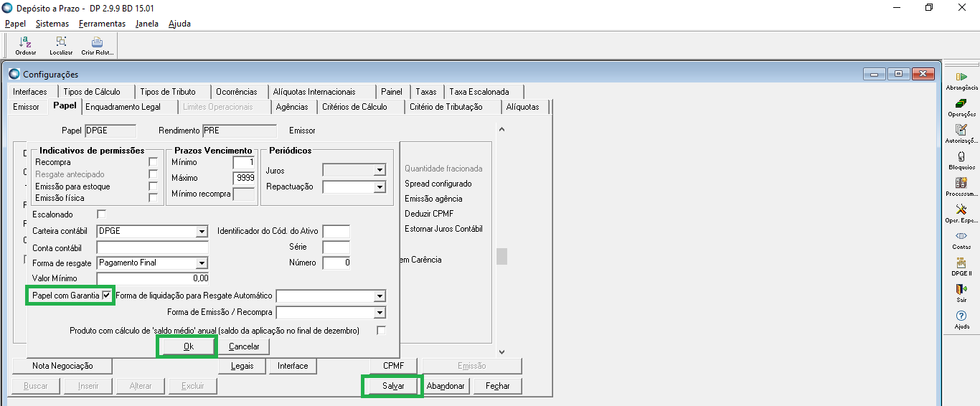Open Forma de liquidação Resgate Automático dropdown
The width and height of the screenshot is (980, 406).
(380, 296)
